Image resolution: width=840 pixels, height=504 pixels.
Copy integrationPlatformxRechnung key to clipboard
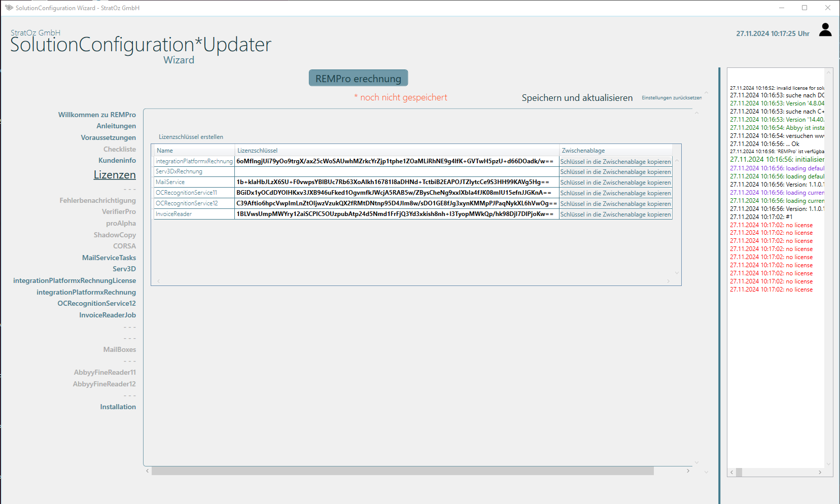pyautogui.click(x=615, y=162)
